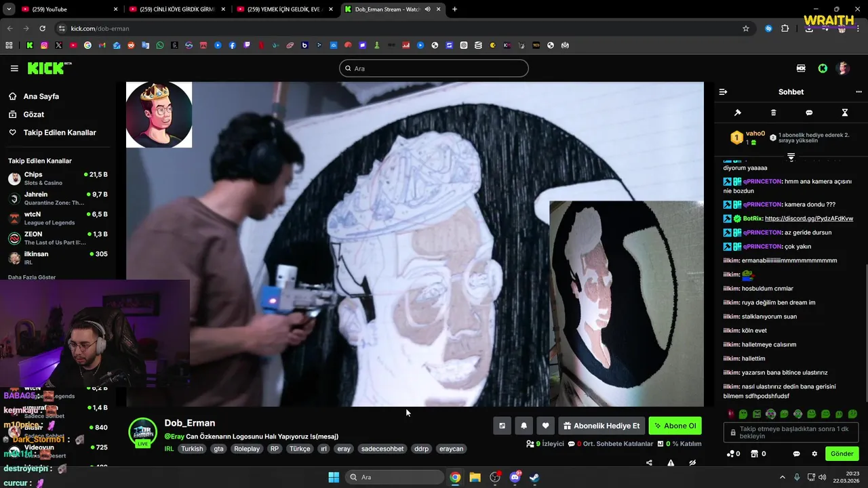Open the wtcN followed channel
Image resolution: width=868 pixels, height=488 pixels.
(x=58, y=218)
